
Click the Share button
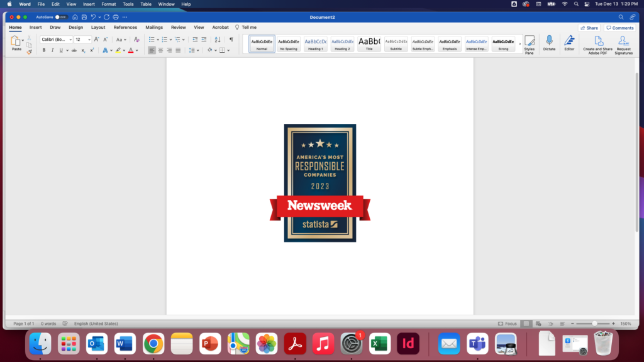(589, 28)
